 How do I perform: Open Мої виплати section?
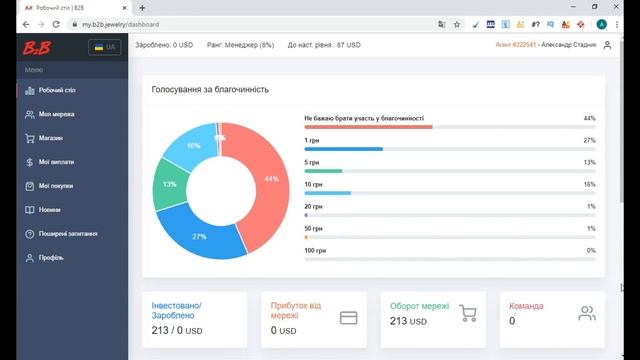(56, 162)
